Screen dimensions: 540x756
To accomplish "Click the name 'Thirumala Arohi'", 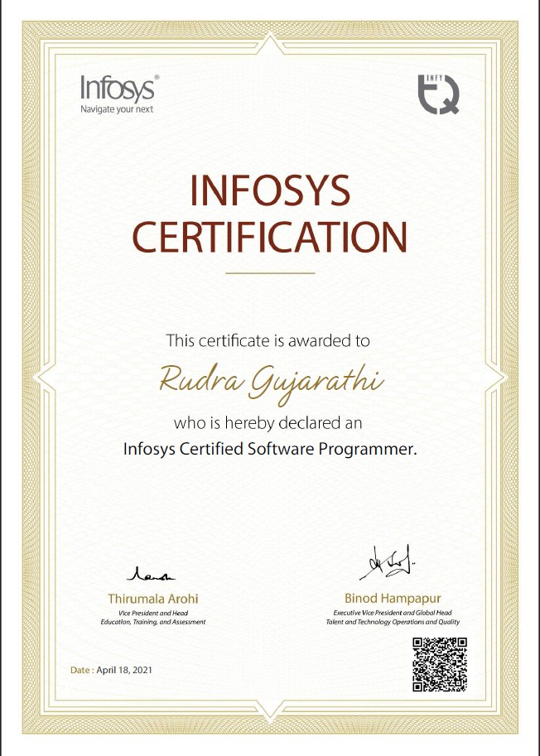I will (153, 599).
